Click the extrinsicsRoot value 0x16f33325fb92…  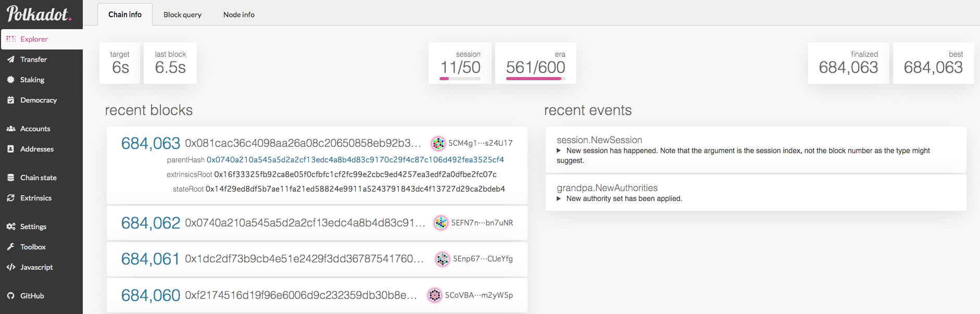click(x=355, y=174)
